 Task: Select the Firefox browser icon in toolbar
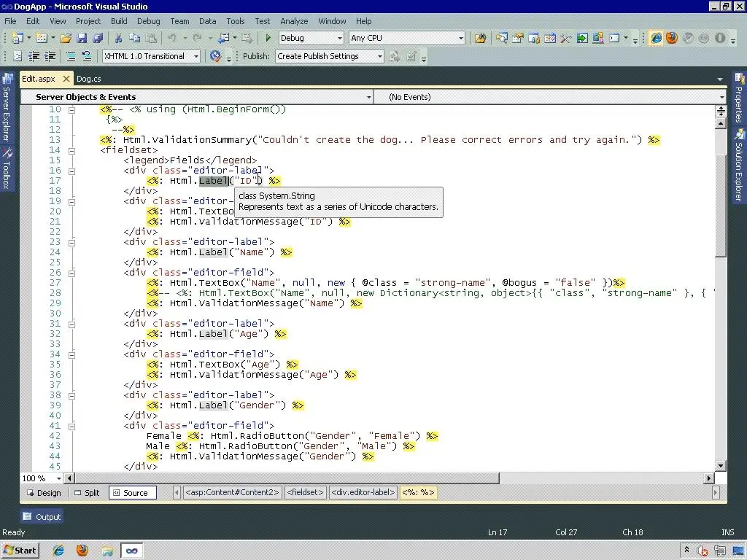672,38
